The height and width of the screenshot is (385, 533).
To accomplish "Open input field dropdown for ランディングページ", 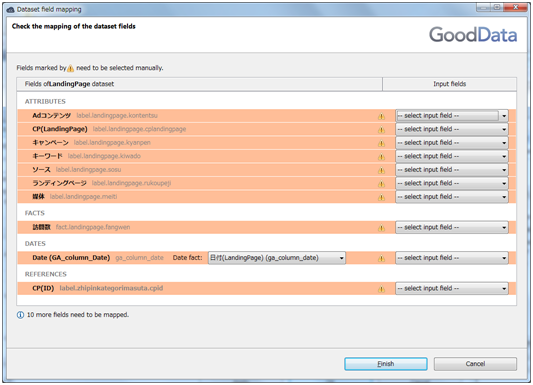I will point(452,183).
